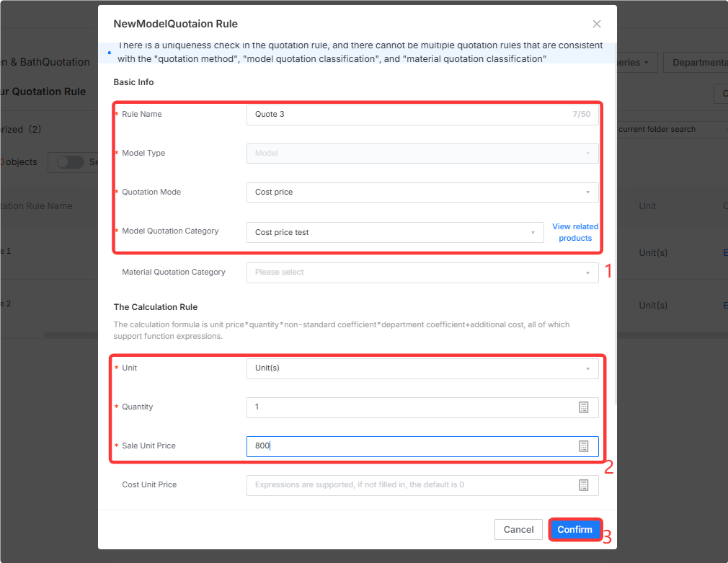Image resolution: width=728 pixels, height=563 pixels.
Task: Open the View related products link
Action: (575, 232)
